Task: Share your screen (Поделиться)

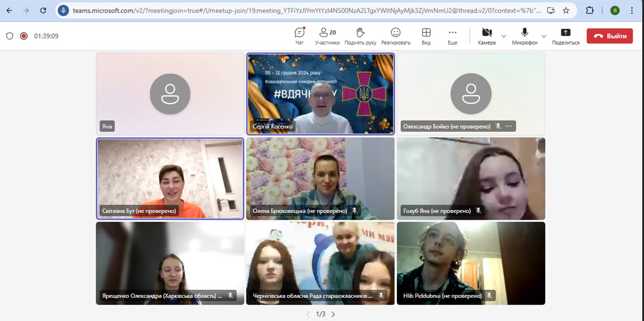Action: 565,36
